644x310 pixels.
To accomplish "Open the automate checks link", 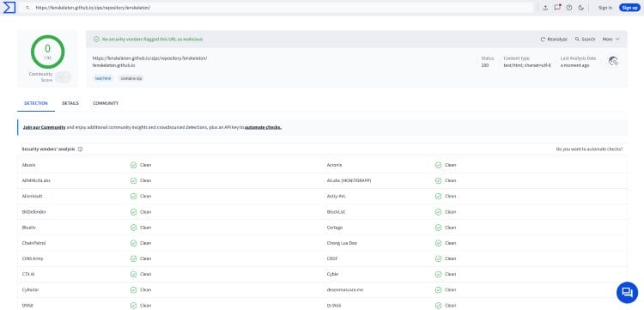I will click(263, 127).
